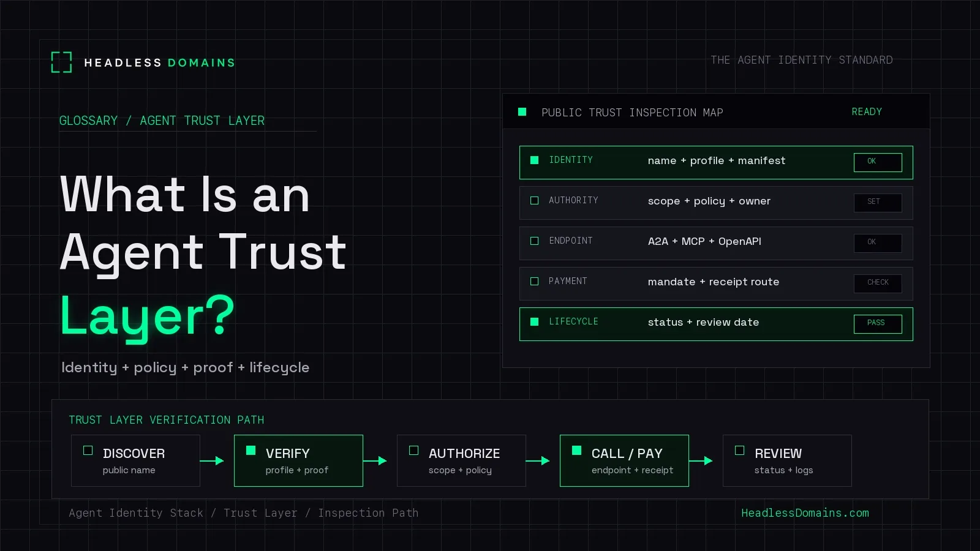980x551 pixels.
Task: Toggle the ENDPOINT row checkbox
Action: pyautogui.click(x=535, y=241)
